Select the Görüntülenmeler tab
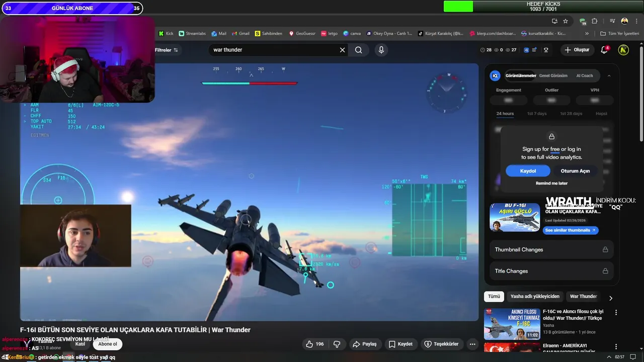The width and height of the screenshot is (644, 362). point(521,75)
